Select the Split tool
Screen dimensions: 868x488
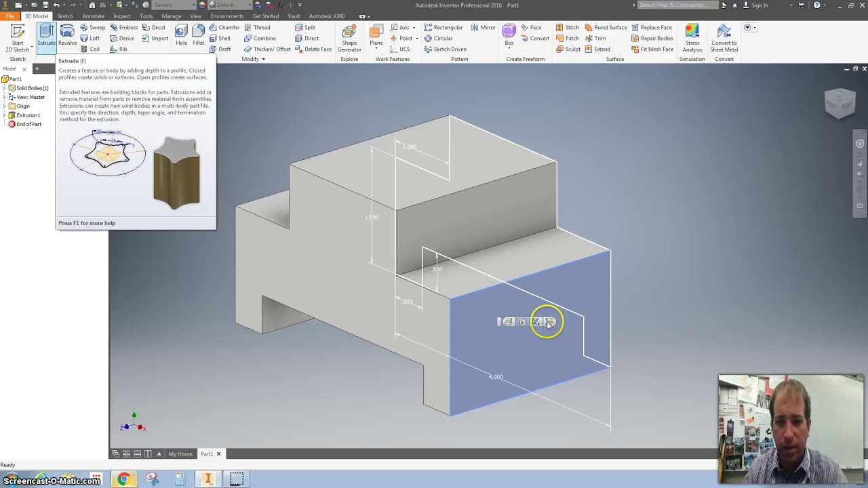pos(305,28)
